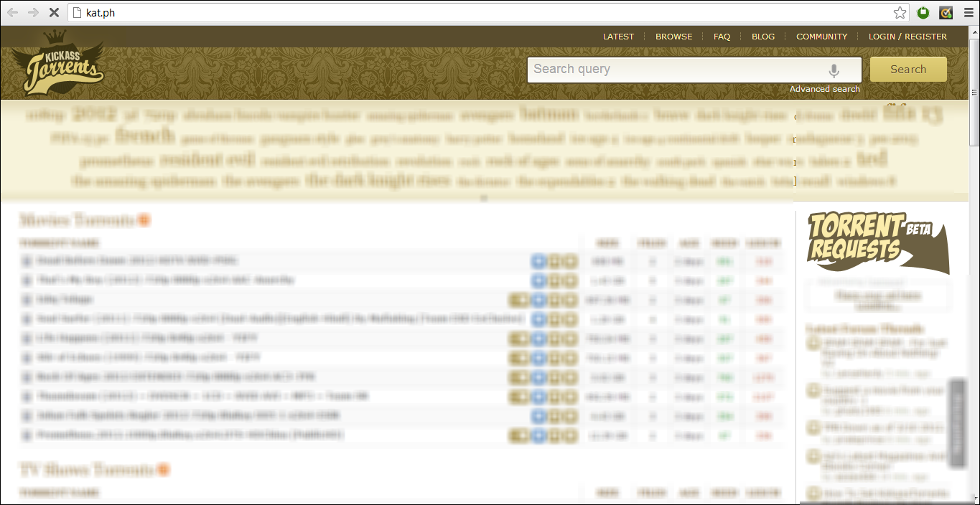980x505 pixels.
Task: Open the FAQ page
Action: point(722,37)
